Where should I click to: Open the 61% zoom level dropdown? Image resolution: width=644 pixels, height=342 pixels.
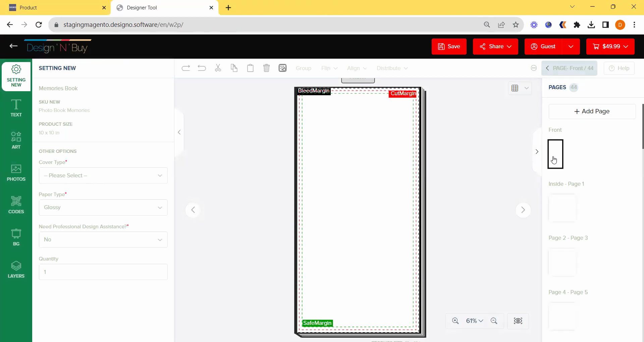pyautogui.click(x=474, y=321)
